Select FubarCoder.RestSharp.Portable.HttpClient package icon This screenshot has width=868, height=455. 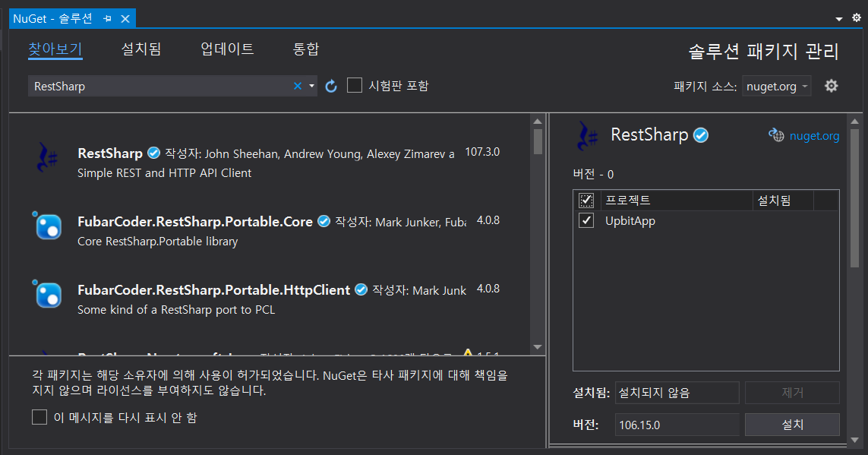point(46,294)
